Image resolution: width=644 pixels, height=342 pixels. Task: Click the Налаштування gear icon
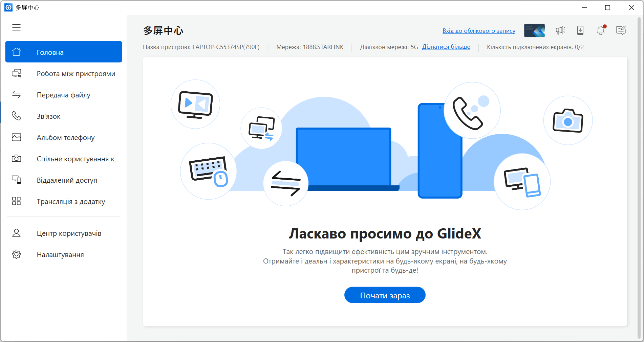pyautogui.click(x=16, y=254)
